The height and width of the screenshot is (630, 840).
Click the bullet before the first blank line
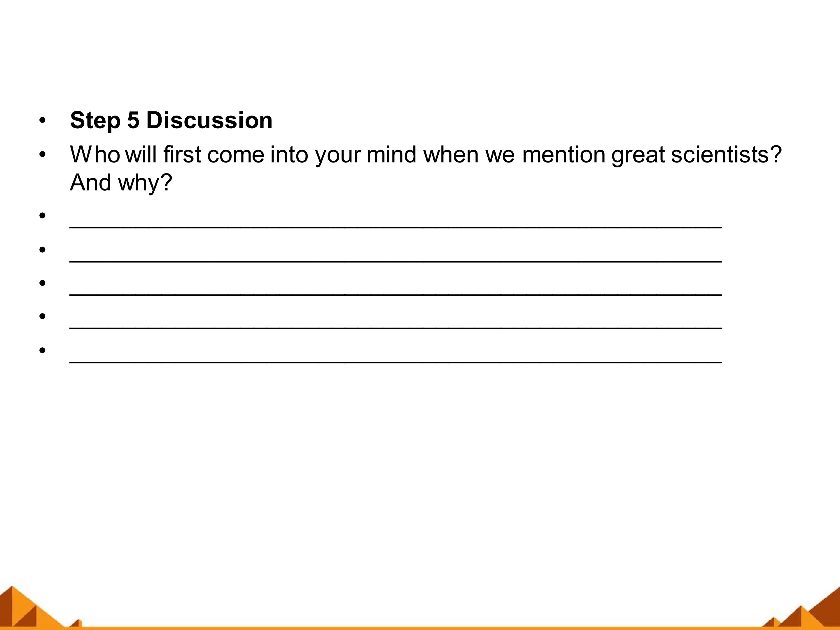42,216
